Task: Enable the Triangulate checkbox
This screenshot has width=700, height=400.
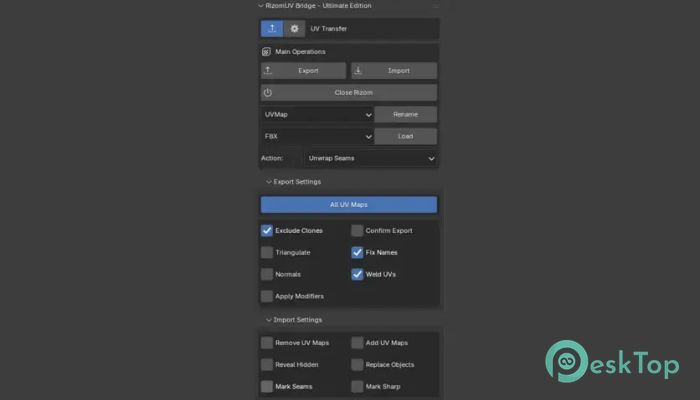Action: tap(267, 252)
